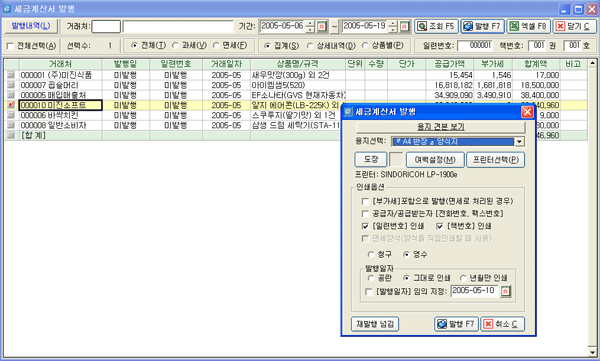Click the 닫기 button in the toolbar
The image size is (600, 361).
pos(574,26)
